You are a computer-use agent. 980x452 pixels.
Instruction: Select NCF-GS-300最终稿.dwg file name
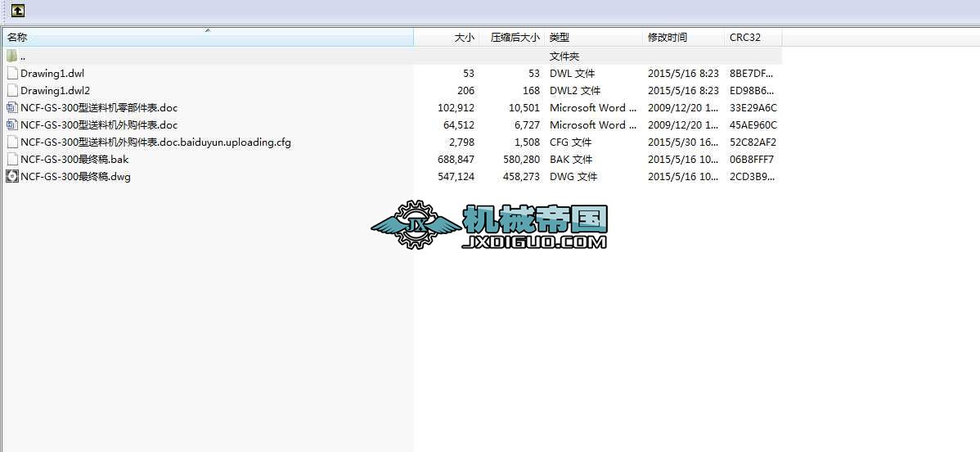(x=75, y=177)
